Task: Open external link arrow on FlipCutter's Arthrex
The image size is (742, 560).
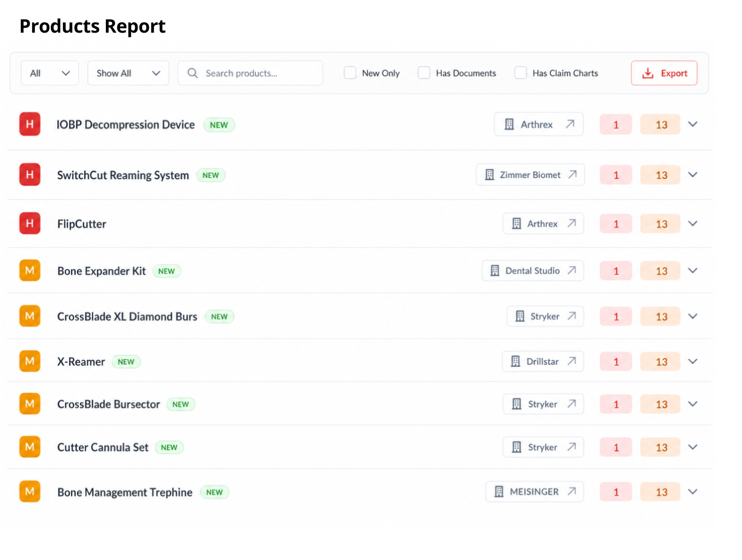Action: tap(572, 223)
